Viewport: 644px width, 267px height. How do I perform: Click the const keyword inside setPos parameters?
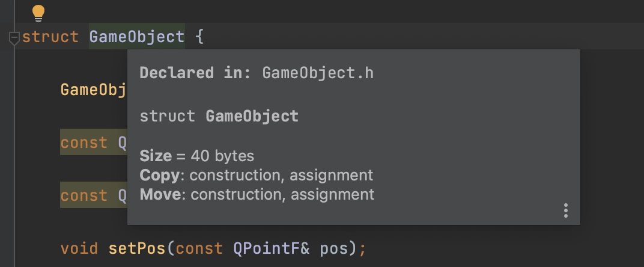click(199, 248)
